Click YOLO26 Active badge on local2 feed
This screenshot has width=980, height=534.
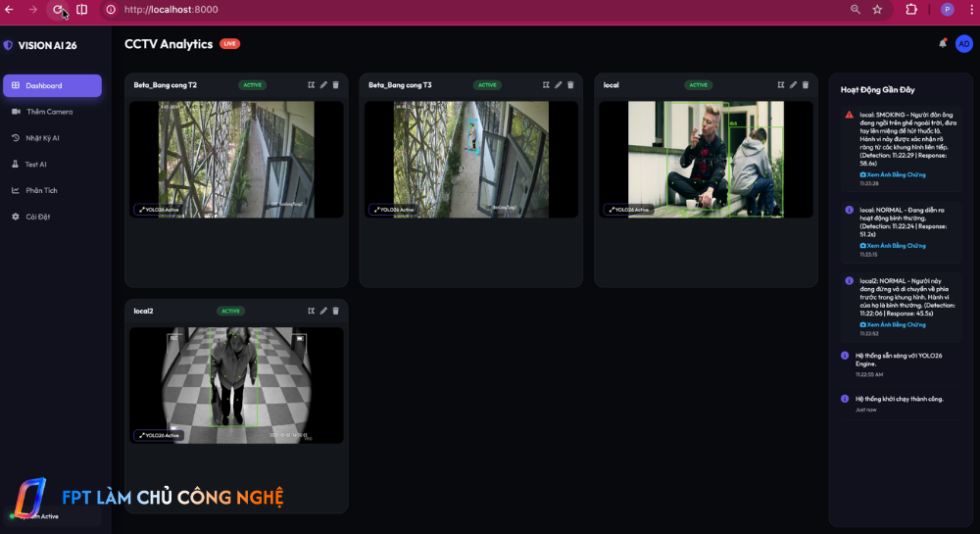tap(159, 435)
